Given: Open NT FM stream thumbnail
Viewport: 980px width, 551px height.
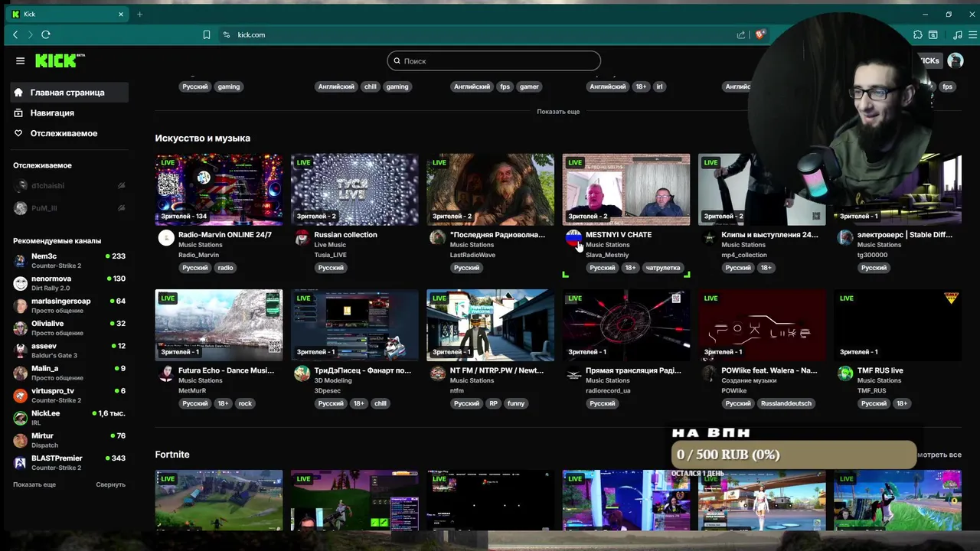Looking at the screenshot, I should (490, 324).
